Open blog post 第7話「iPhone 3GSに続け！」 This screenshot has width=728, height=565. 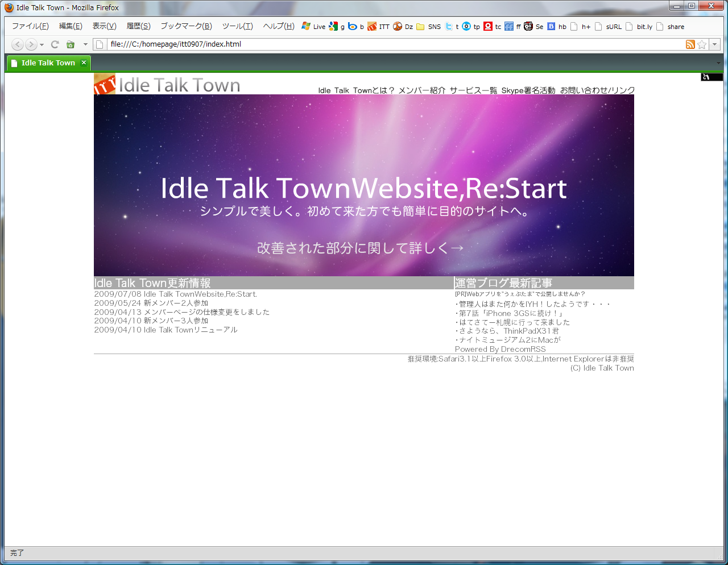click(509, 313)
